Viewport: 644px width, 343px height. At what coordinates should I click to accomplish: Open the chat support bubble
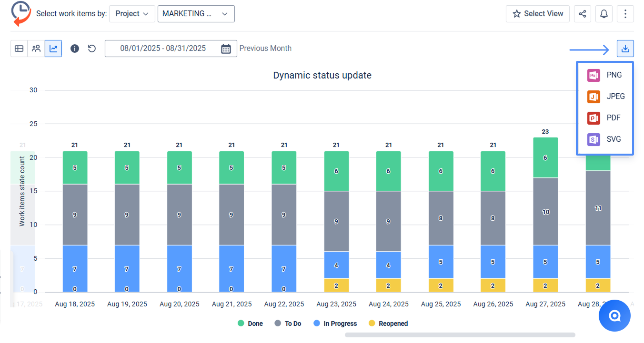(x=614, y=315)
